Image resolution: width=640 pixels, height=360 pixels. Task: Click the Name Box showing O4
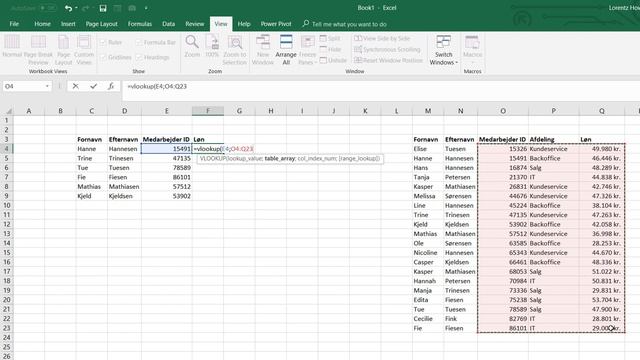(23, 86)
